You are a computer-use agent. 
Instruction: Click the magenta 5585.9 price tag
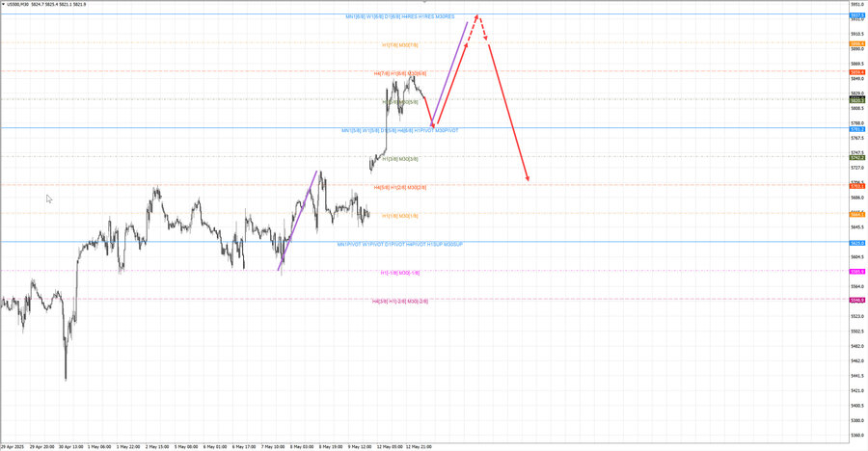[x=857, y=272]
